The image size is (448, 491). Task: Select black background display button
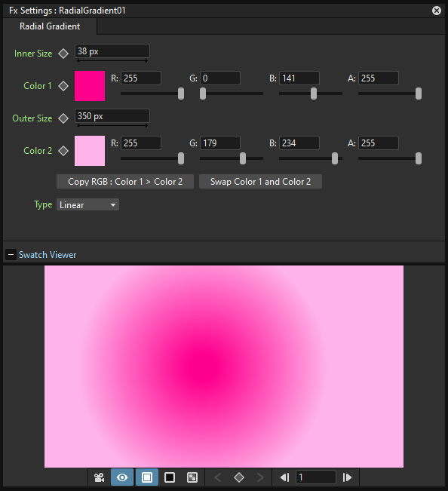170,477
